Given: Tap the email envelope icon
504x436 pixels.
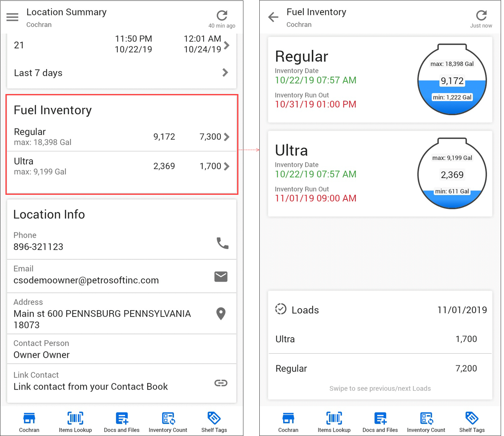Looking at the screenshot, I should pyautogui.click(x=221, y=276).
